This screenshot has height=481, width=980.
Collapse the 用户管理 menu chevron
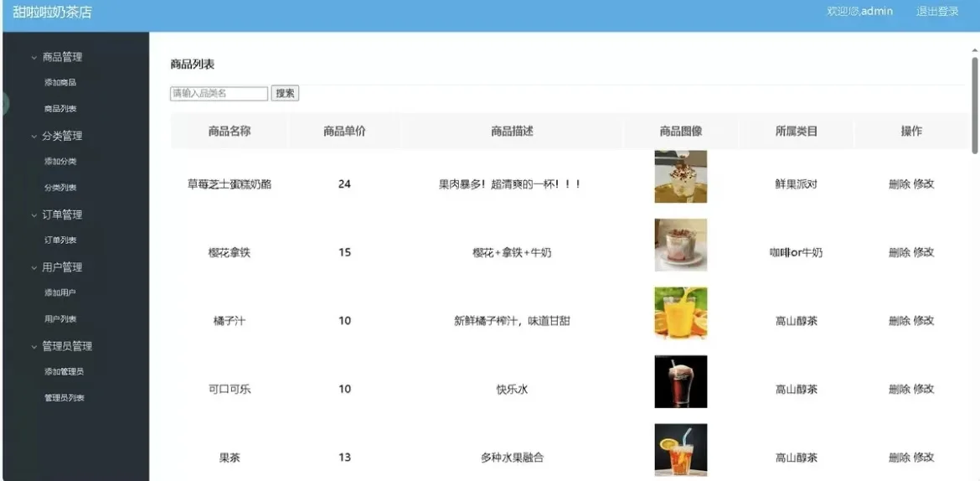[x=34, y=267]
